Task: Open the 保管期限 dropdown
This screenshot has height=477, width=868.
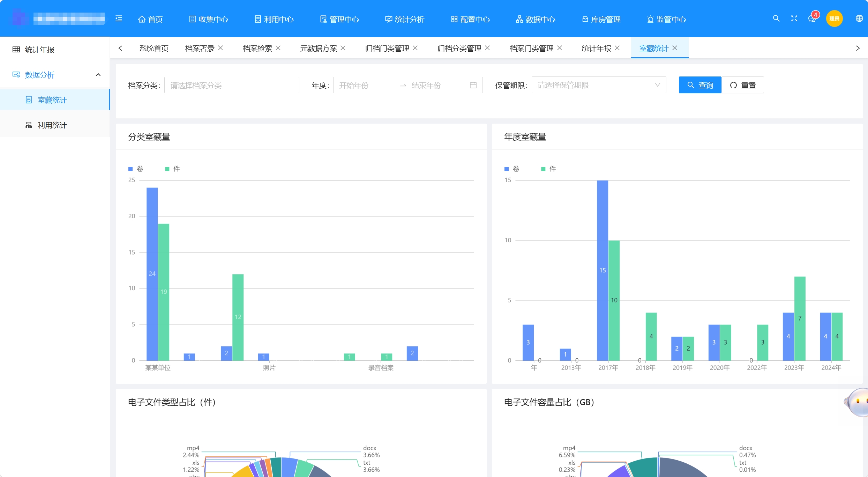Action: (x=599, y=85)
